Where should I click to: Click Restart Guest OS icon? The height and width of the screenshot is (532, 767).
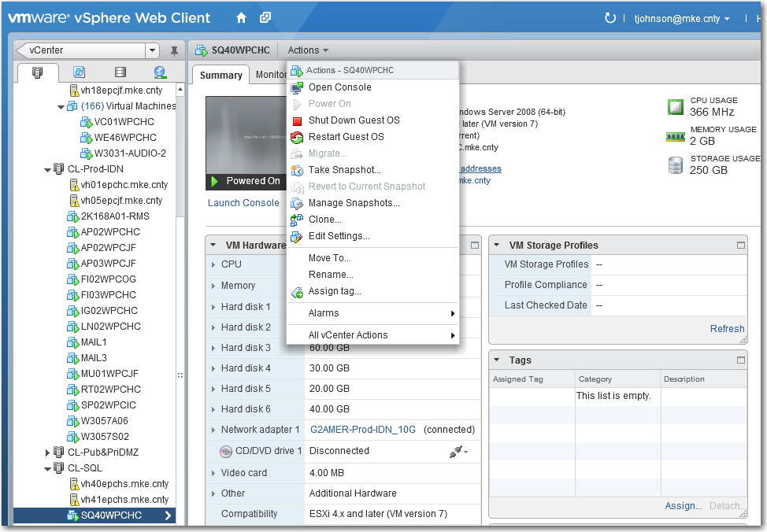click(297, 138)
